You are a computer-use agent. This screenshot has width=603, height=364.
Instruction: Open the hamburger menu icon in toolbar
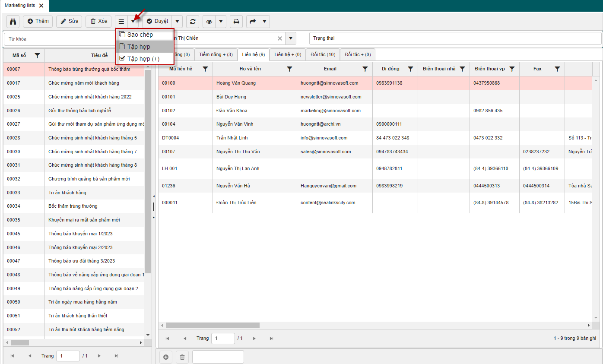121,22
